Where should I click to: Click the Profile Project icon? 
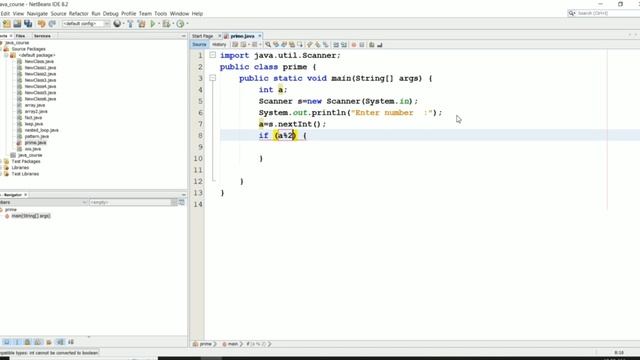coord(180,24)
